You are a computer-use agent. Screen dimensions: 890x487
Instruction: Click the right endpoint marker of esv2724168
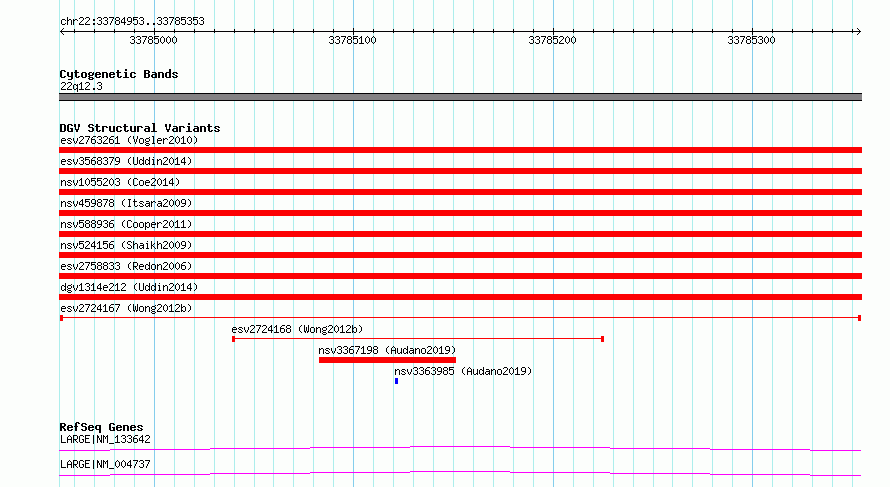(602, 339)
